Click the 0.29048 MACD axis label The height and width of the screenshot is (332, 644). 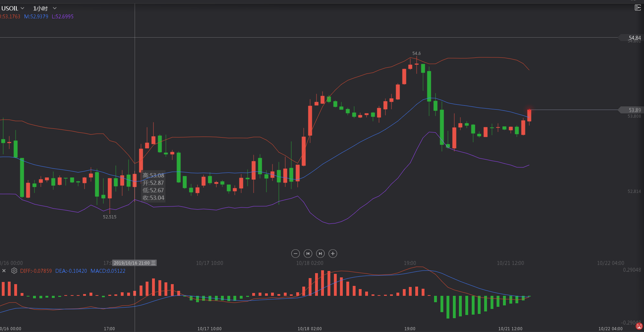(x=632, y=270)
